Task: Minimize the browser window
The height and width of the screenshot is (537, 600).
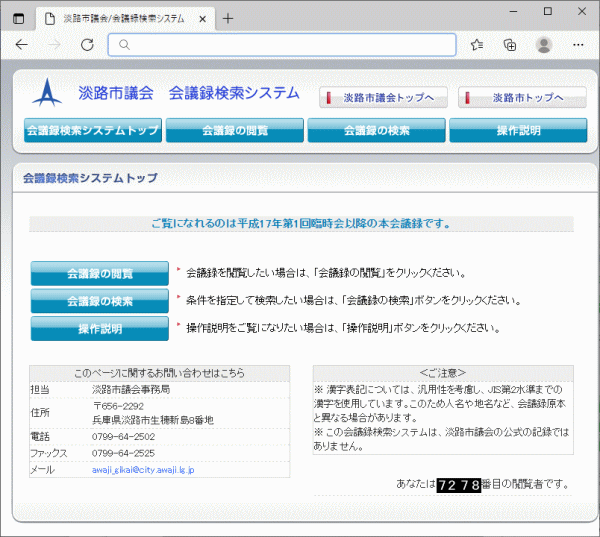Action: (x=513, y=11)
